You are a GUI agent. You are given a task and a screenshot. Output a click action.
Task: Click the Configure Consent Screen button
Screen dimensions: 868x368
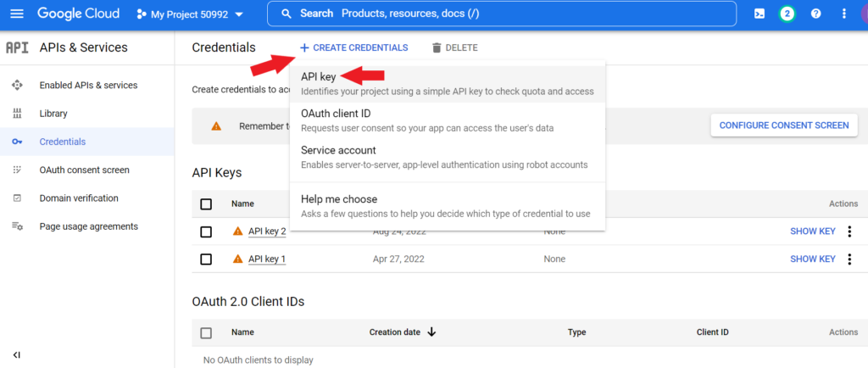click(x=783, y=125)
